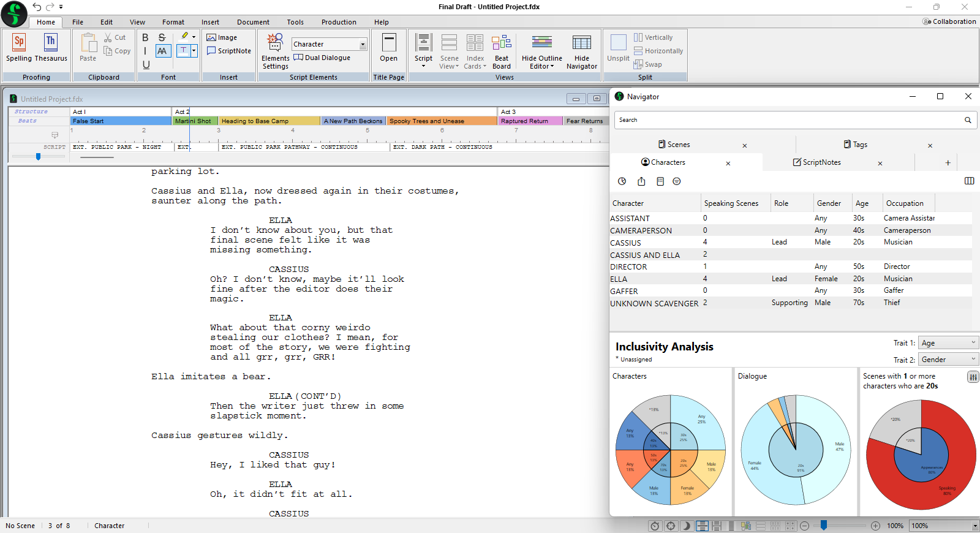
Task: Open text color dropdown arrow
Action: (x=194, y=51)
